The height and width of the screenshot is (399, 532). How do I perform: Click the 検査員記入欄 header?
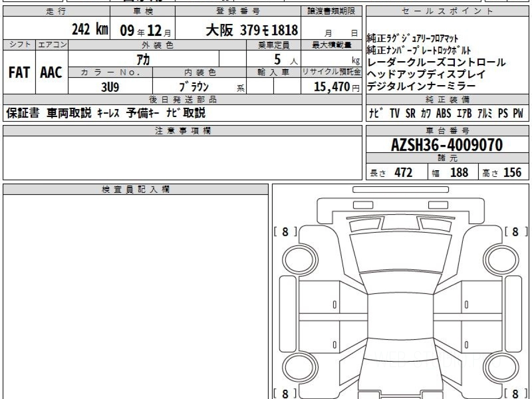pos(135,189)
